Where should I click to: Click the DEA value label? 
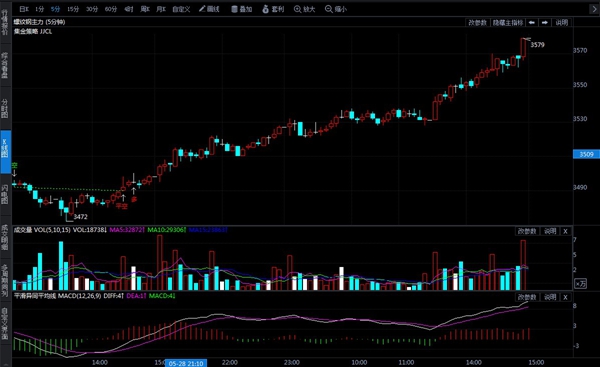click(136, 296)
